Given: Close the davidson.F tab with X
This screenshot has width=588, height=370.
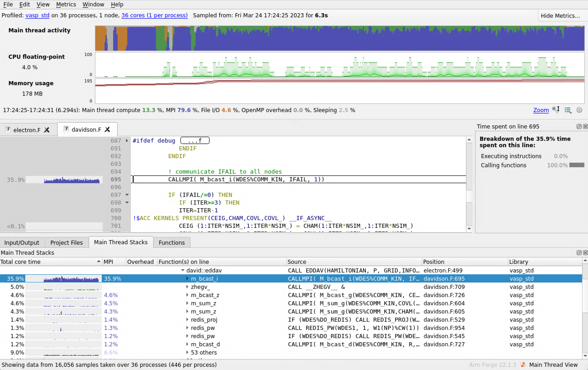Looking at the screenshot, I should (x=107, y=129).
